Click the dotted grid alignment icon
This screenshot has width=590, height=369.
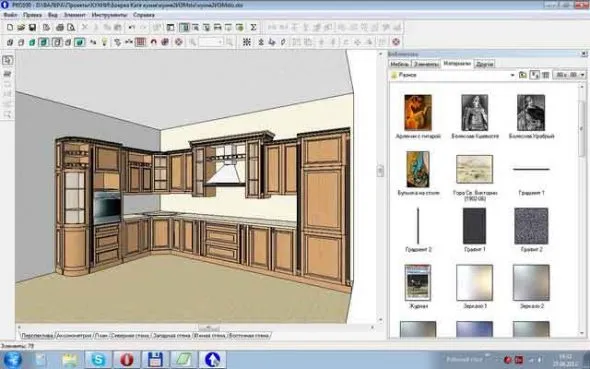(x=246, y=42)
